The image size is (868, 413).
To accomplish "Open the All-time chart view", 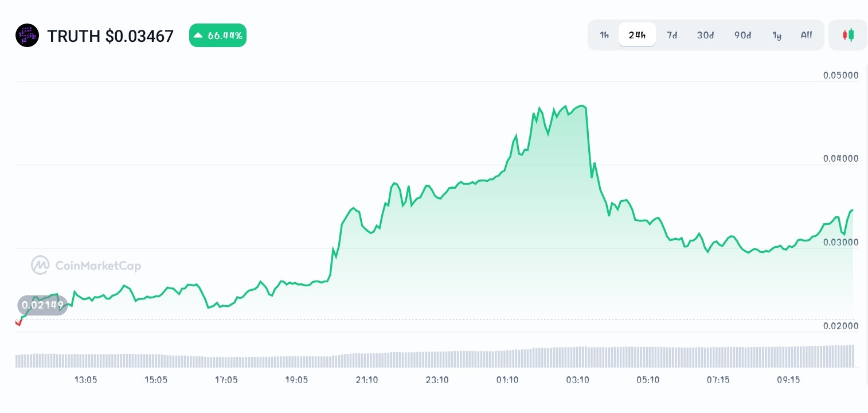I will 806,35.
